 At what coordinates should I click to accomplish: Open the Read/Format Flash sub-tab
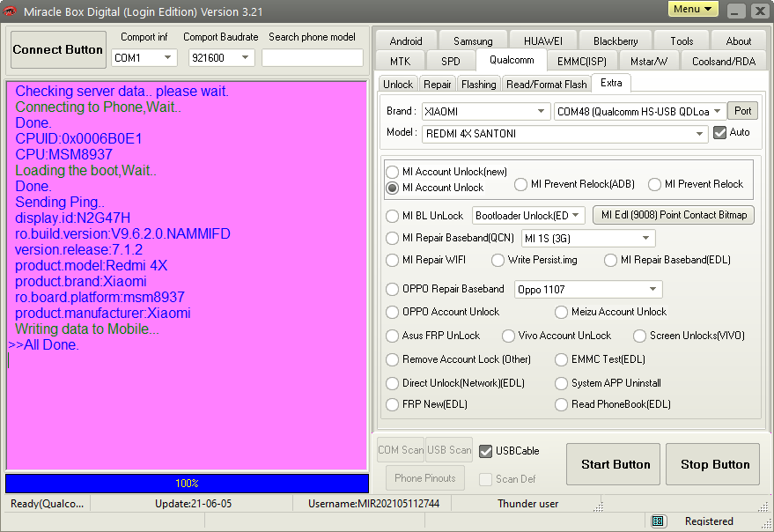coord(547,85)
